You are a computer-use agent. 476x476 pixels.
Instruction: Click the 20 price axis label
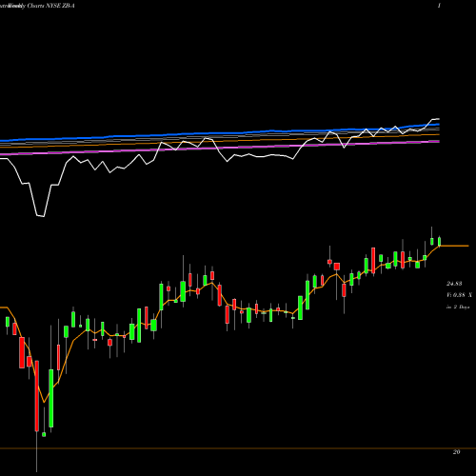(x=456, y=452)
